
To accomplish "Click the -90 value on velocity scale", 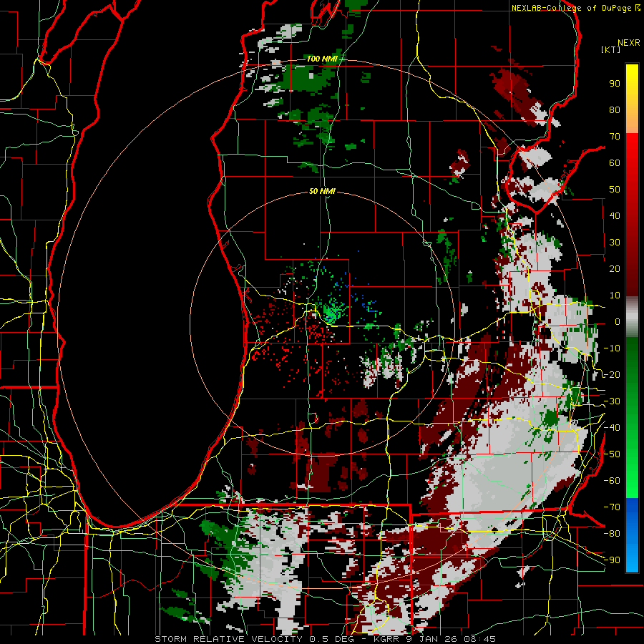I will [x=612, y=560].
